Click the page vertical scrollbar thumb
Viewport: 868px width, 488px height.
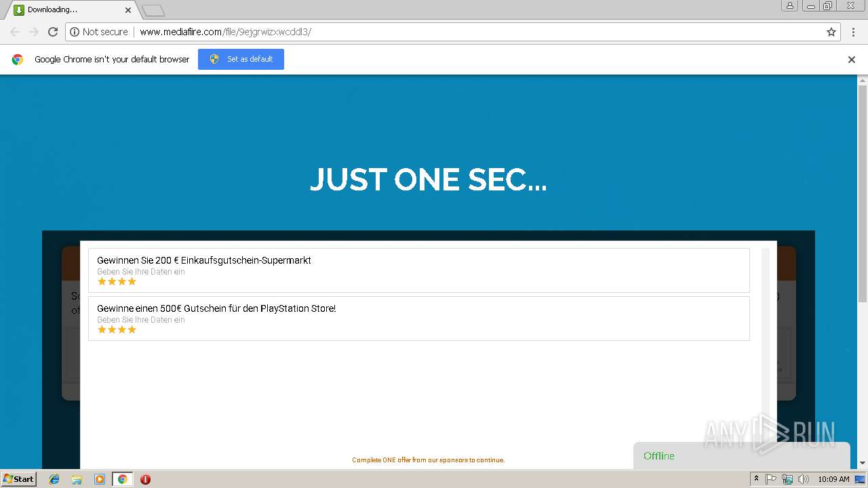[x=863, y=193]
